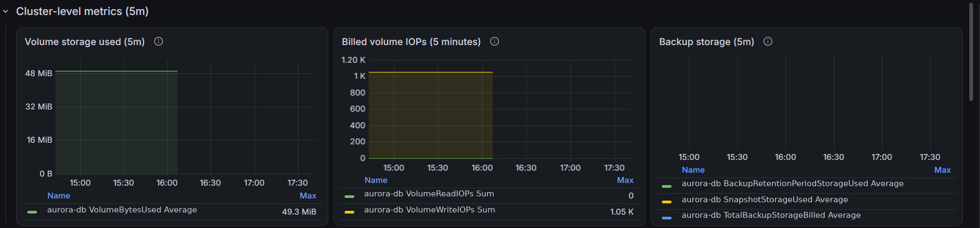Screen dimensions: 980x228
Task: Show info icon for Billed volume IOPs
Action: (495, 41)
